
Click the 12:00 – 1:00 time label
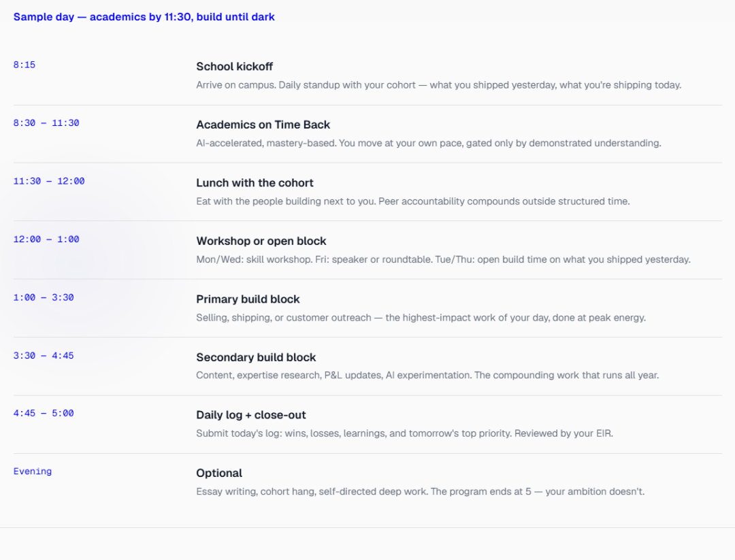(x=46, y=239)
